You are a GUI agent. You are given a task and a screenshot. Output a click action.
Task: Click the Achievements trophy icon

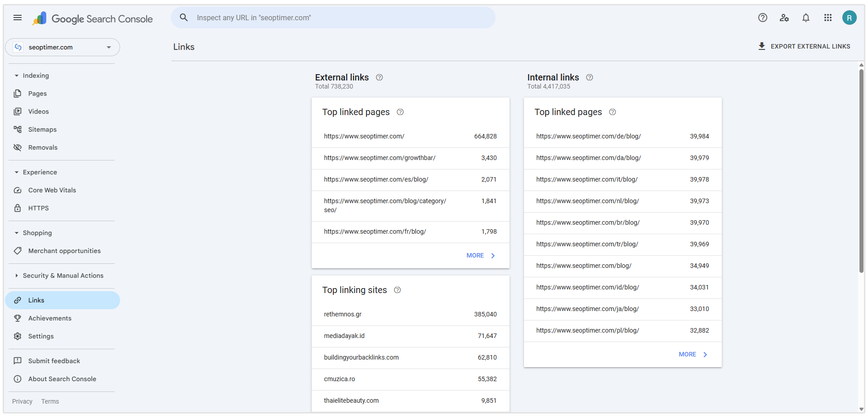(18, 318)
